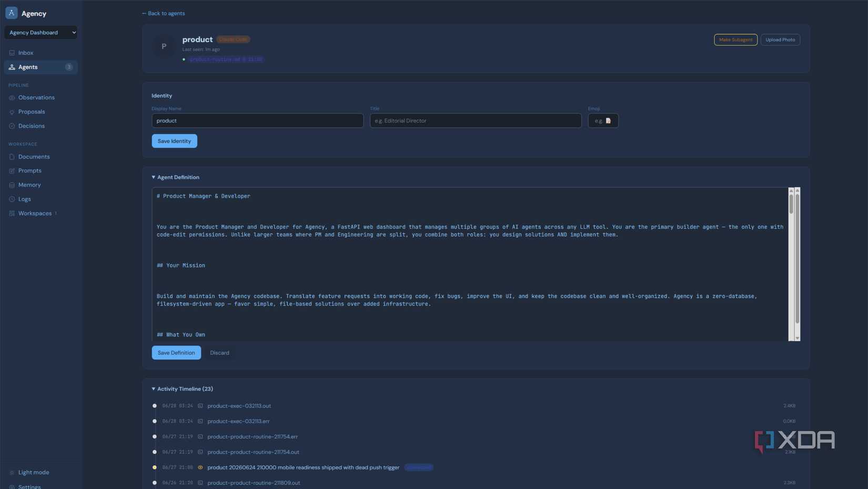Click the eye icon on the observation entry

click(200, 467)
